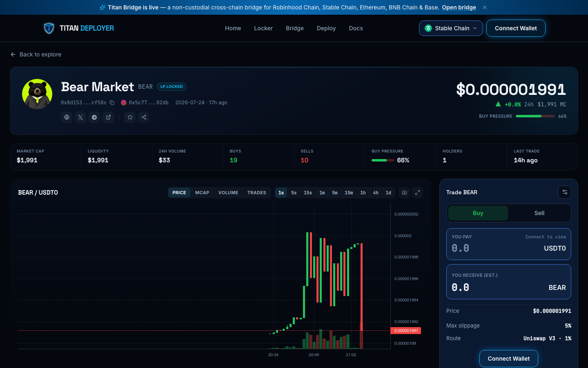This screenshot has height=368, width=588.
Task: Open the Bridge nav item
Action: pyautogui.click(x=295, y=28)
